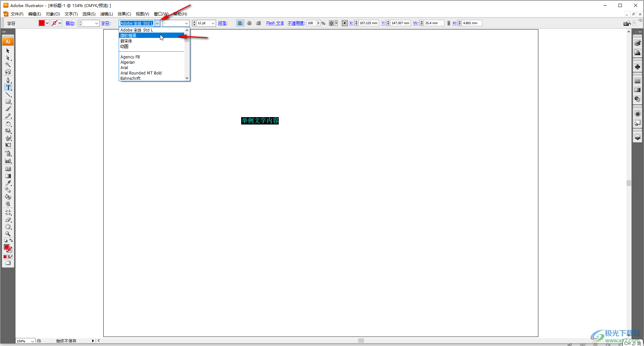
Task: Open the 对象(O) menu
Action: click(53, 14)
